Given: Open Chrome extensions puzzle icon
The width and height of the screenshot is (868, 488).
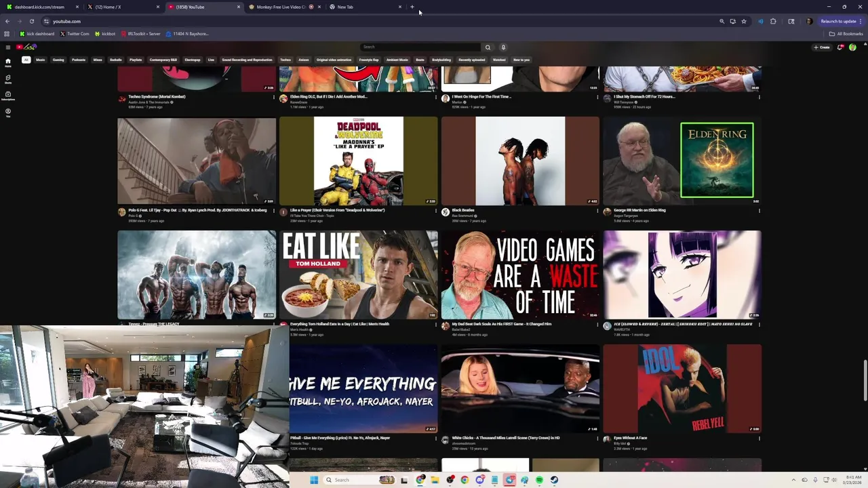Looking at the screenshot, I should click(x=773, y=21).
